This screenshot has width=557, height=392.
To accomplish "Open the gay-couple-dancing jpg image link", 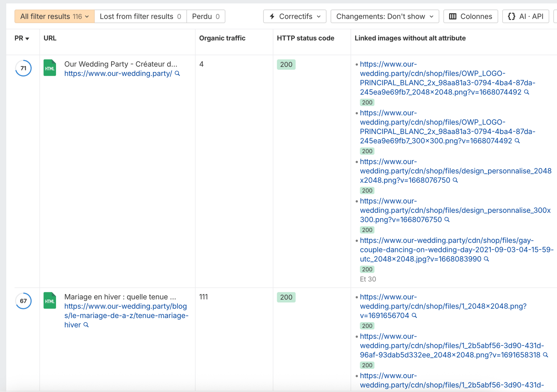I will (x=457, y=250).
